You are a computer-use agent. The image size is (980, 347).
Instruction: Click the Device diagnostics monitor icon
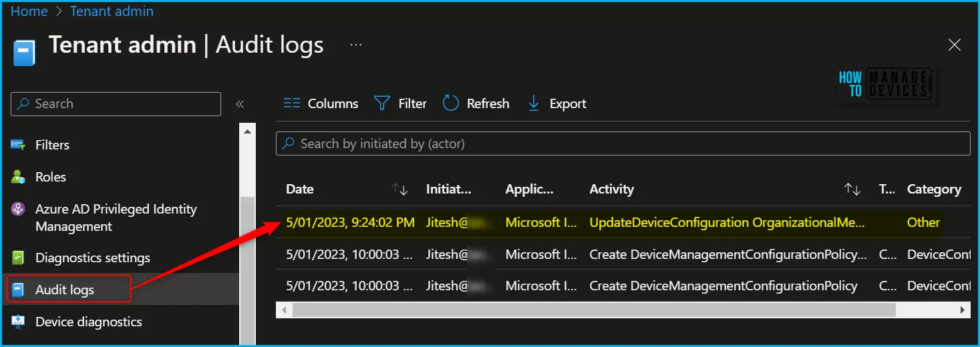[19, 322]
